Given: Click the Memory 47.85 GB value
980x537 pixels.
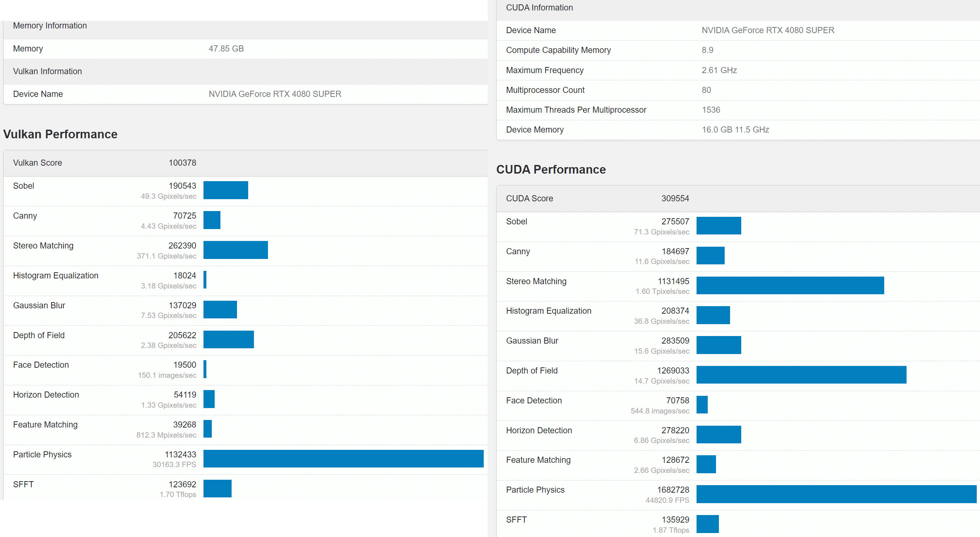Looking at the screenshot, I should coord(226,49).
